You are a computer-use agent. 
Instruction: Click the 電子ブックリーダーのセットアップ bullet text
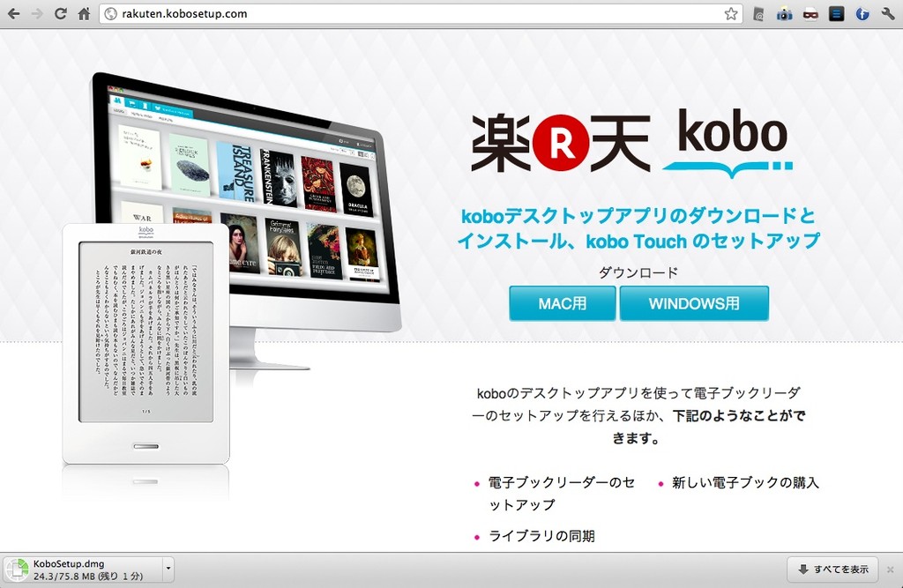(562, 494)
